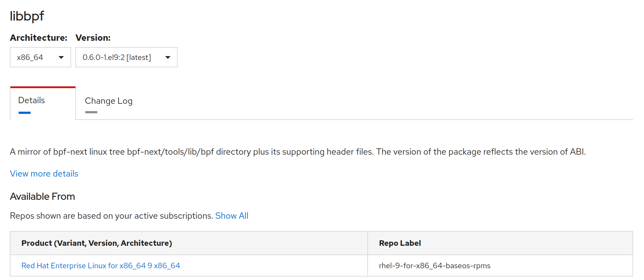This screenshot has height=280, width=644.
Task: Click the x86_64 architecture dropdown arrow
Action: click(x=61, y=57)
